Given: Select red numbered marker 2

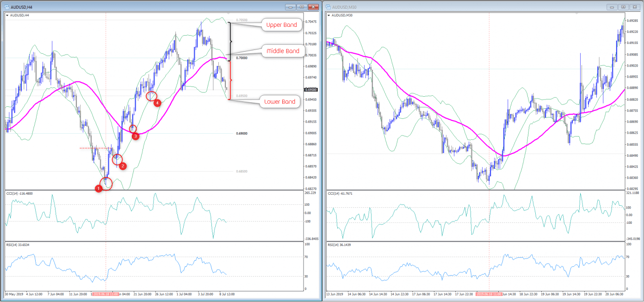Looking at the screenshot, I should [x=123, y=166].
